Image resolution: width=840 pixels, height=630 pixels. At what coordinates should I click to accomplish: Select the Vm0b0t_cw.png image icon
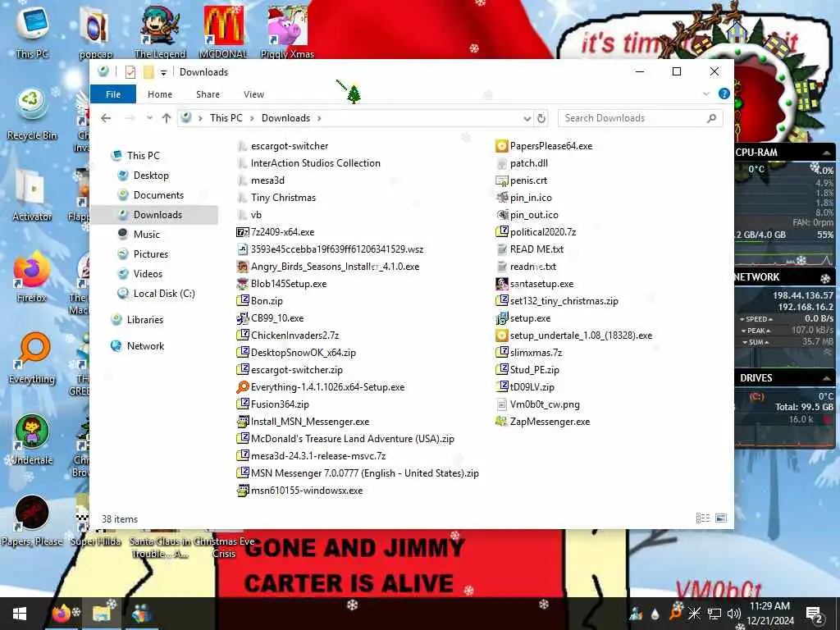coord(501,404)
